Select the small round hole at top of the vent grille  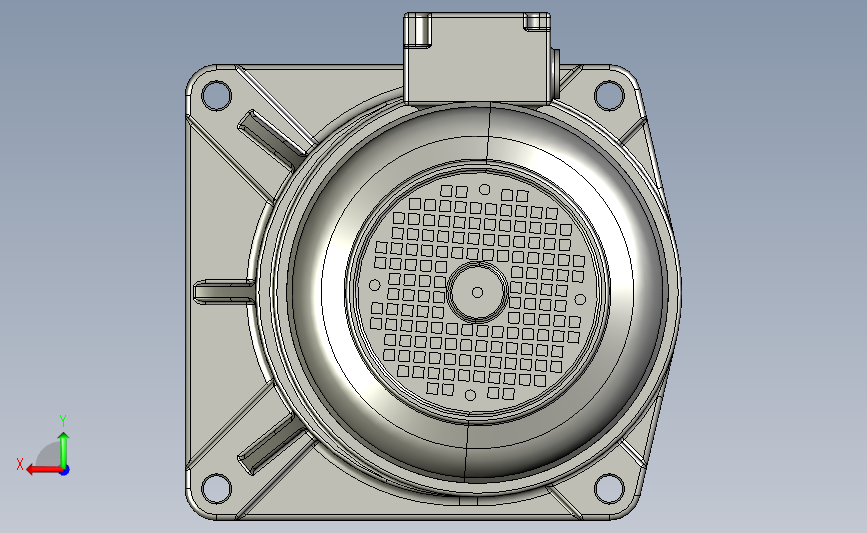(484, 190)
